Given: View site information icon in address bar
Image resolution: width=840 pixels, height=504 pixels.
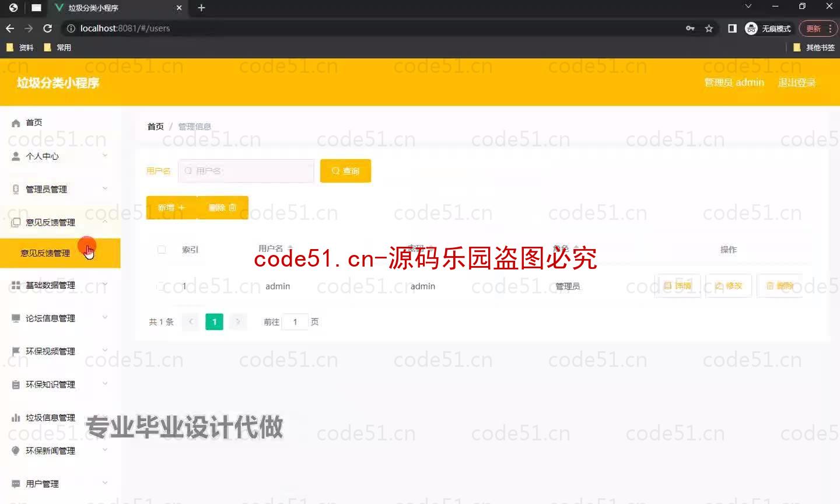Looking at the screenshot, I should tap(71, 28).
